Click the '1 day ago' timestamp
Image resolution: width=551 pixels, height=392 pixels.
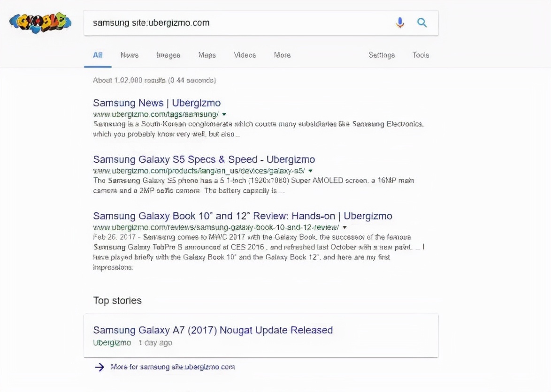coord(155,343)
